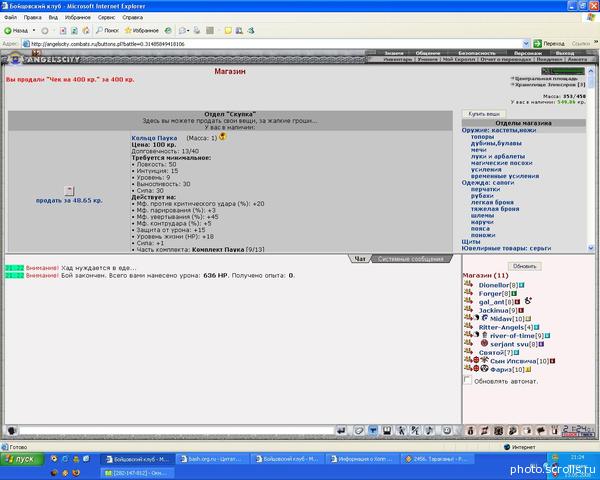Viewport: 600px width, 480px height.
Task: Click the yellow note toolbar icon
Action: click(x=228, y=31)
